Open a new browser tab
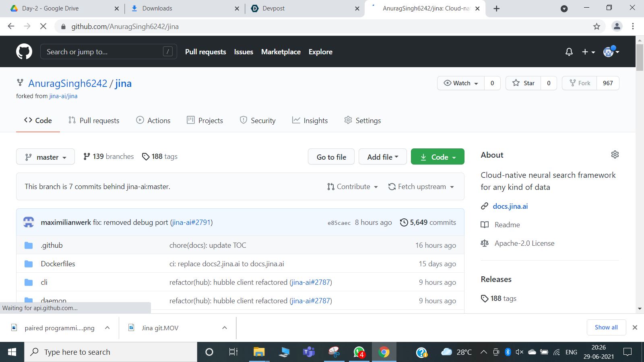Viewport: 644px width, 362px height. [497, 8]
